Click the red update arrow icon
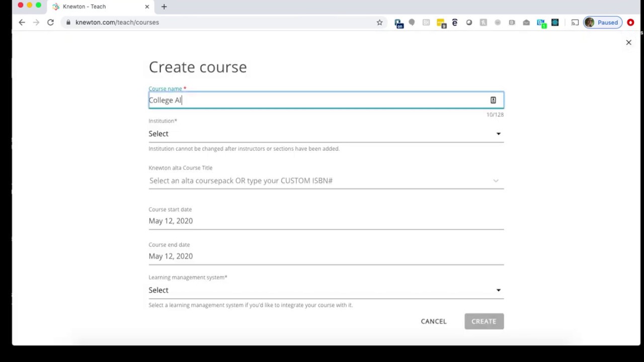 click(x=630, y=22)
